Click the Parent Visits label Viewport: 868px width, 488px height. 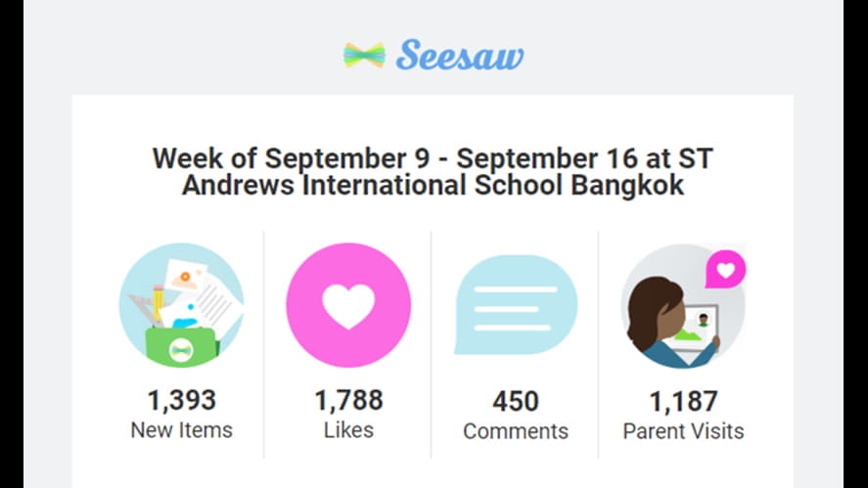(683, 430)
